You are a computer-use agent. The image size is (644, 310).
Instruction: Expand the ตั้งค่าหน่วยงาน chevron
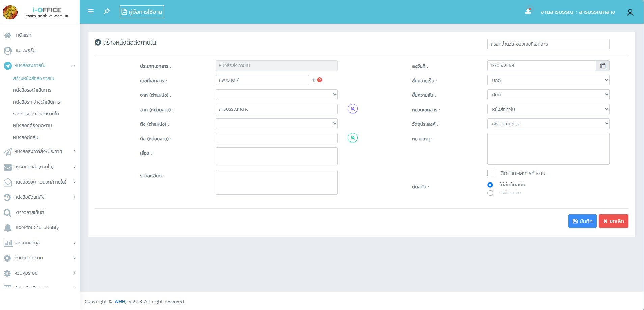(74, 258)
